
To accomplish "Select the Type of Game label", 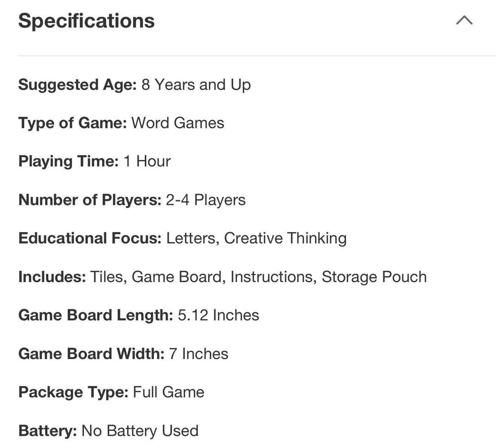I will coord(73,123).
